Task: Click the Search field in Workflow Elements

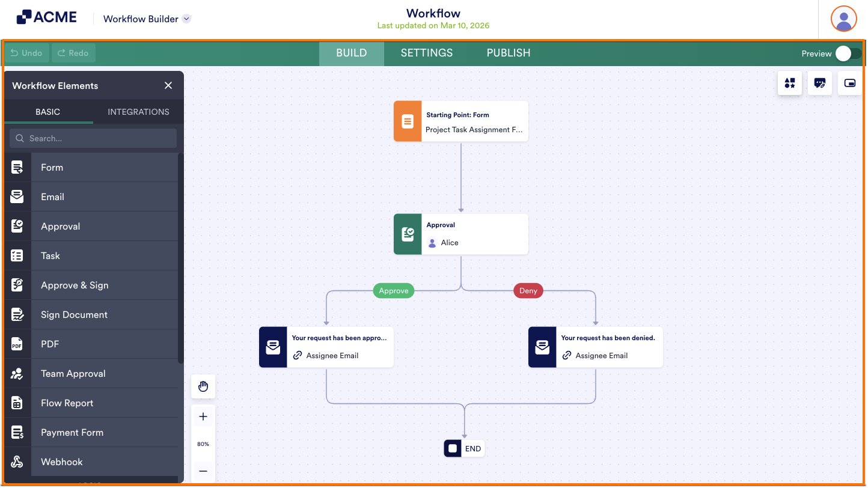Action: click(93, 138)
